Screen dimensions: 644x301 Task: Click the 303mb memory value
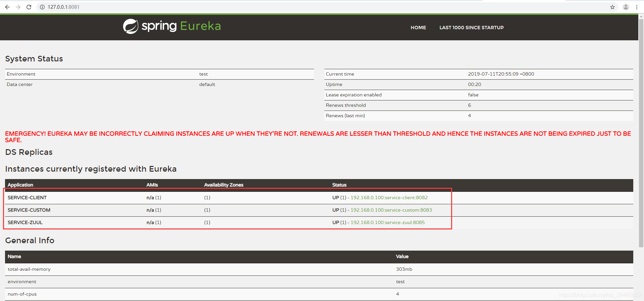(x=404, y=269)
